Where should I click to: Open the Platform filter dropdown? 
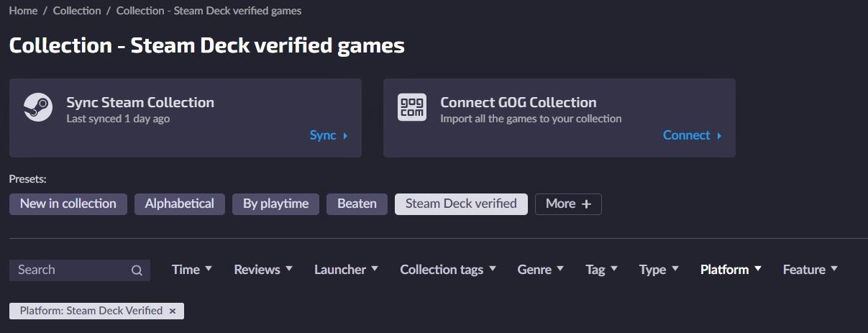[x=731, y=270]
